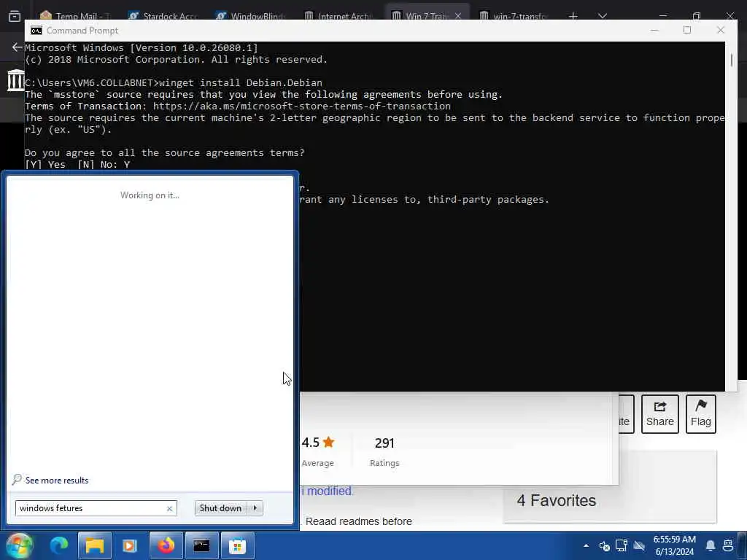Click the magnifier icon beside See more results

(17, 480)
